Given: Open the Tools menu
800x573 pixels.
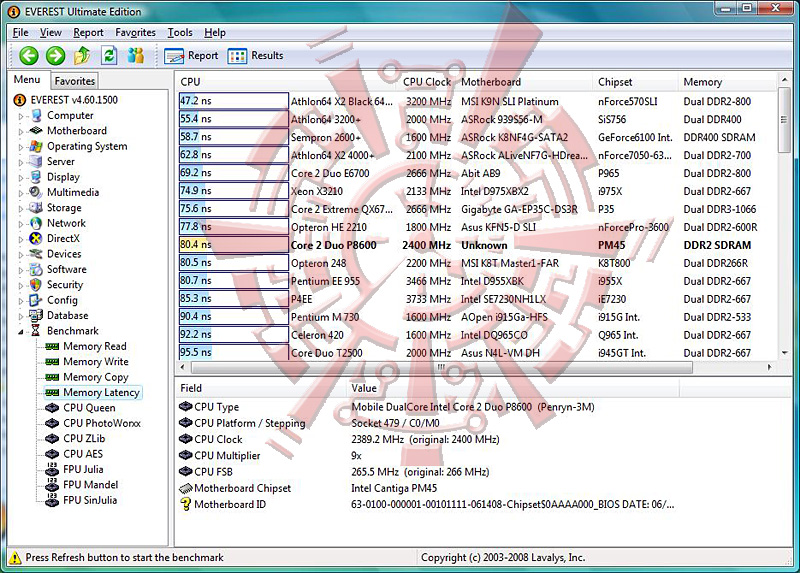Looking at the screenshot, I should (180, 33).
